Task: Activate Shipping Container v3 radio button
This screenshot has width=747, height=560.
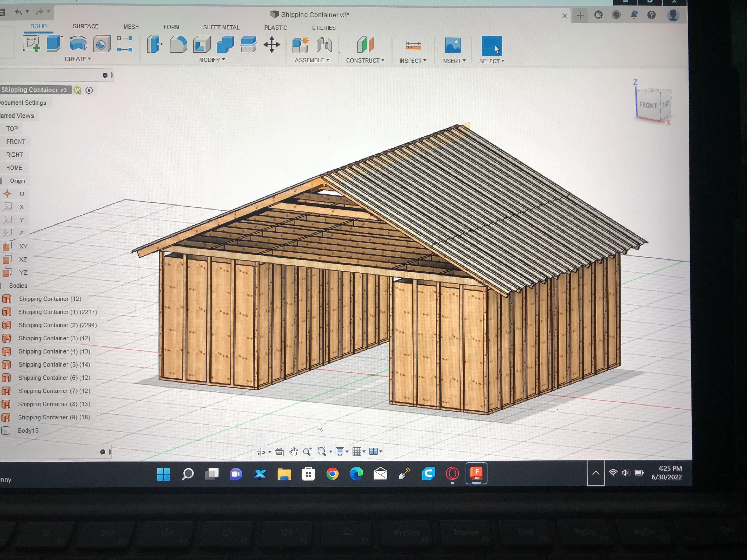Action: [89, 90]
